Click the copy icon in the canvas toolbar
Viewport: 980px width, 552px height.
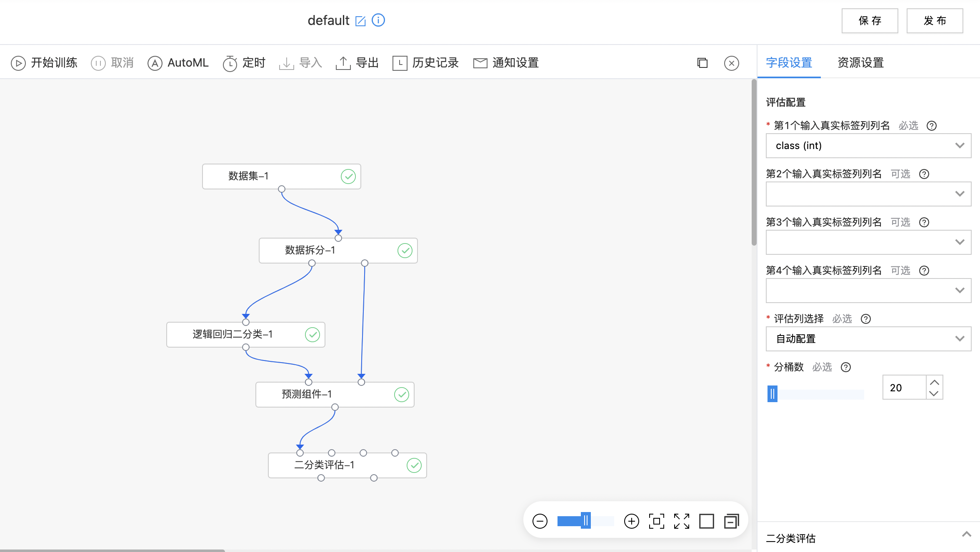(702, 63)
